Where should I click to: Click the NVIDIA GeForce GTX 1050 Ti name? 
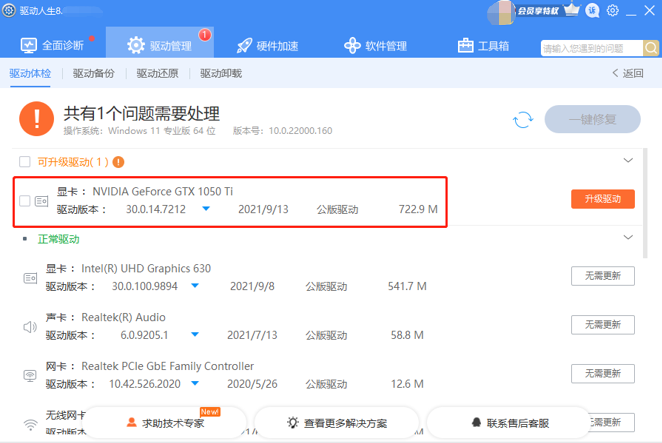163,191
